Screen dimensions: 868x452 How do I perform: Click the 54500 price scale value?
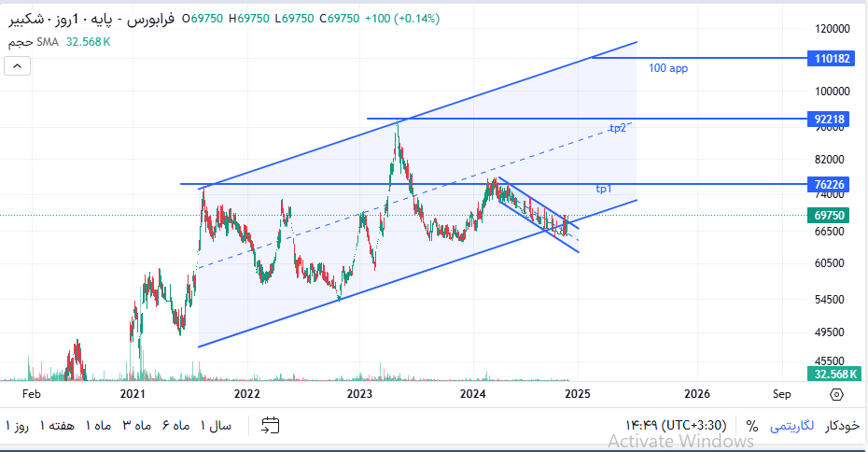pyautogui.click(x=829, y=300)
